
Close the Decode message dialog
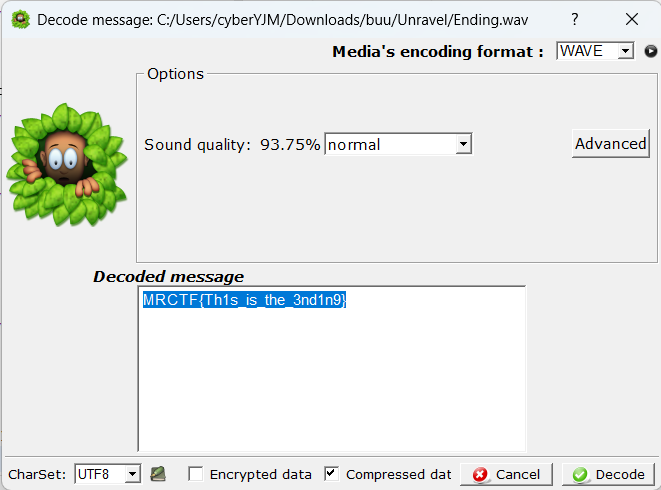tap(631, 19)
